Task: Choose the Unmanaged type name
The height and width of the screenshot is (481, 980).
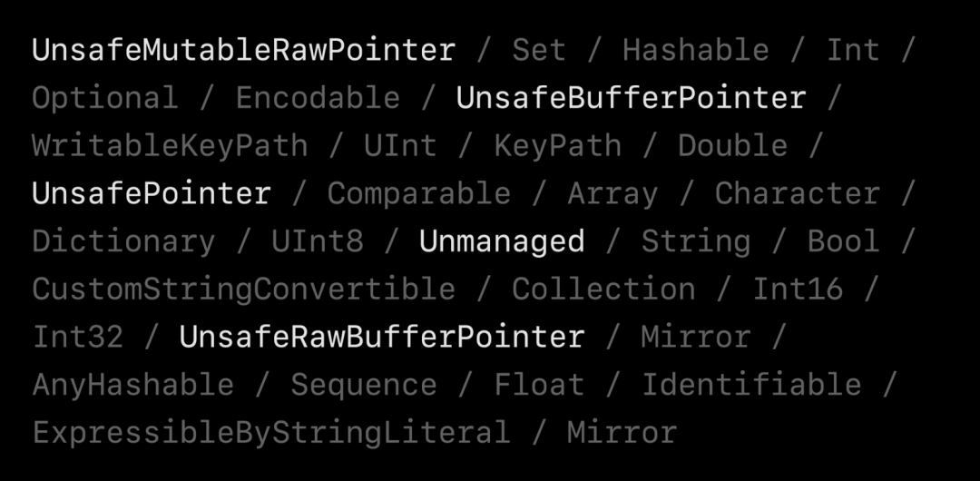Action: click(x=502, y=241)
